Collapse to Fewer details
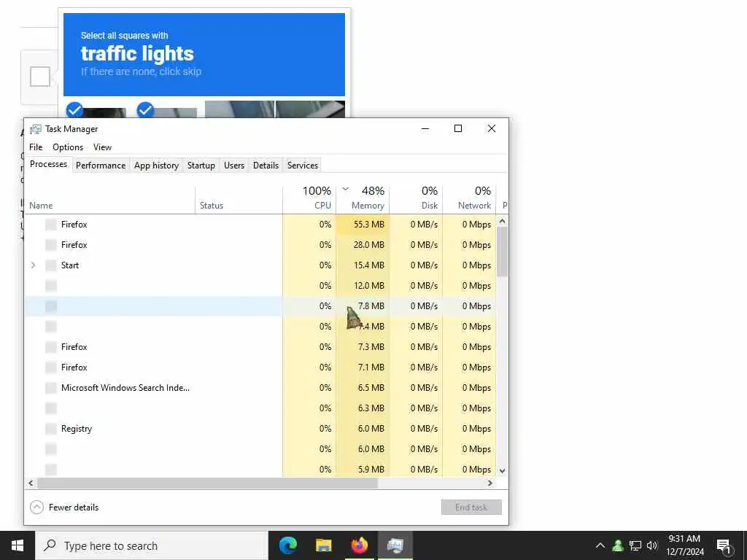This screenshot has height=560, width=747. [x=64, y=507]
